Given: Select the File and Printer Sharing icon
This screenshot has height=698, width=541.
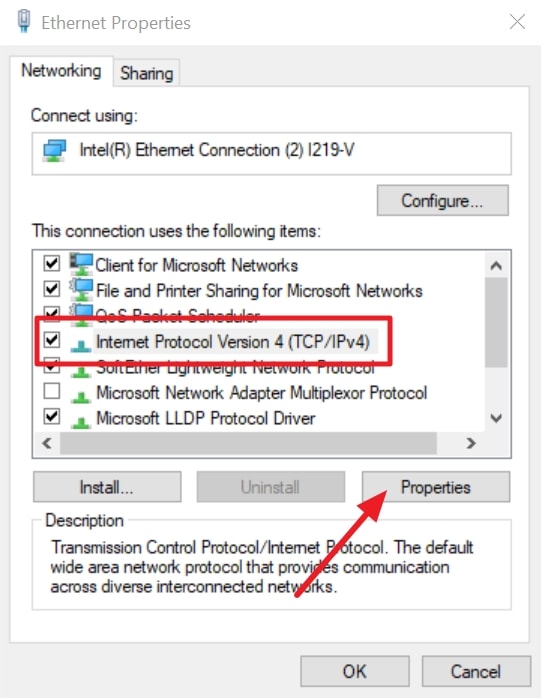Looking at the screenshot, I should point(81,290).
